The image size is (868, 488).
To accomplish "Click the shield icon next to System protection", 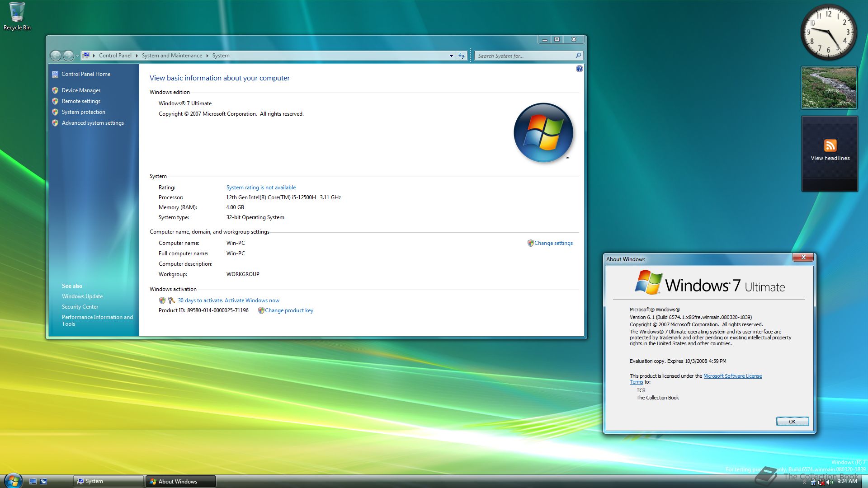I will [x=55, y=112].
